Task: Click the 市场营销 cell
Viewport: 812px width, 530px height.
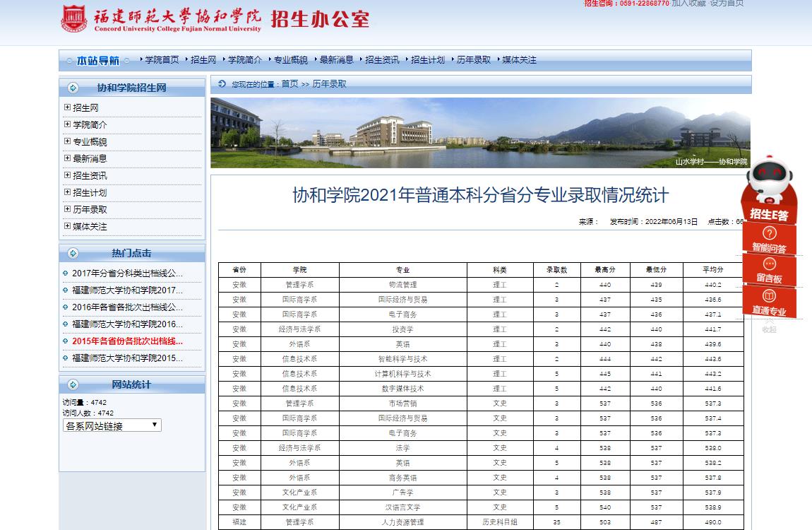Action: pos(403,404)
